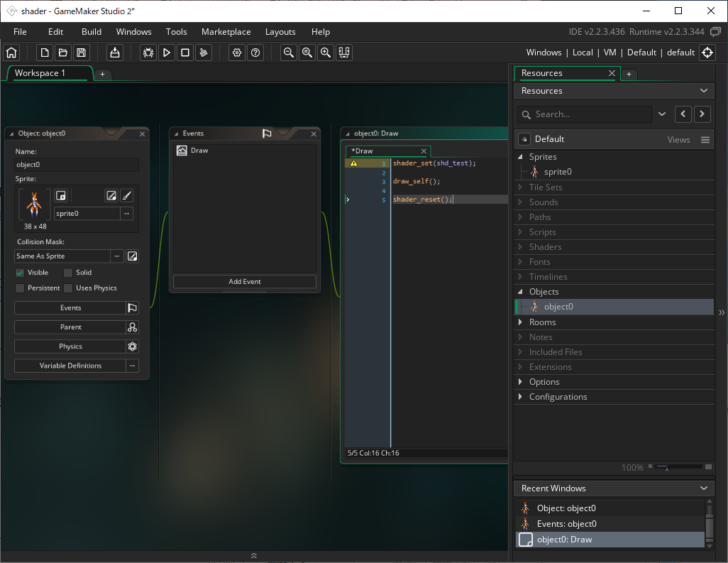
Task: Click the resource Search field
Action: pyautogui.click(x=585, y=114)
